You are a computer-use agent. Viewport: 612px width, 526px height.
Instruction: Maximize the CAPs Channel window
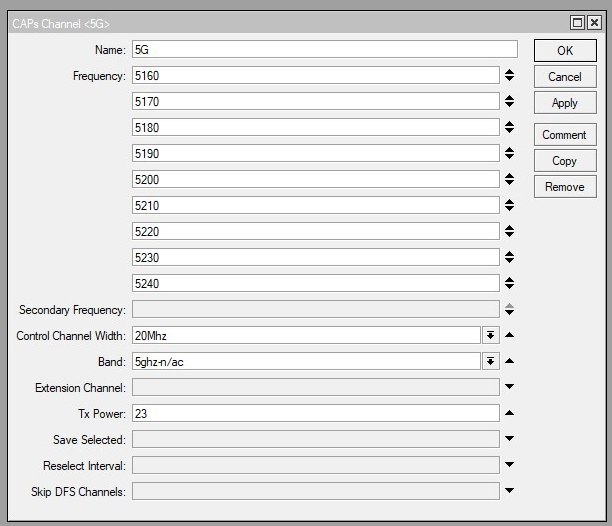(577, 23)
